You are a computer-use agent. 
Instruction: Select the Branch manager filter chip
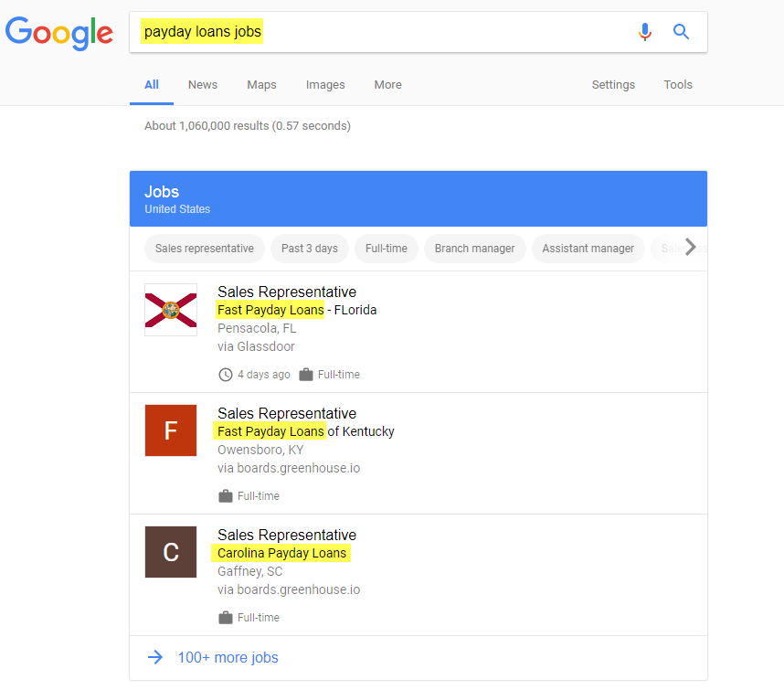click(x=474, y=249)
